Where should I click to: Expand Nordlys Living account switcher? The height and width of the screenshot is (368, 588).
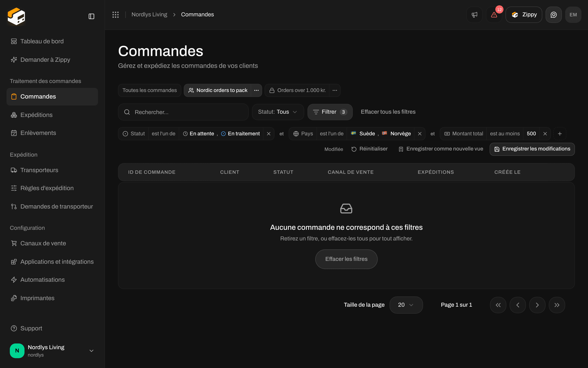click(52, 351)
